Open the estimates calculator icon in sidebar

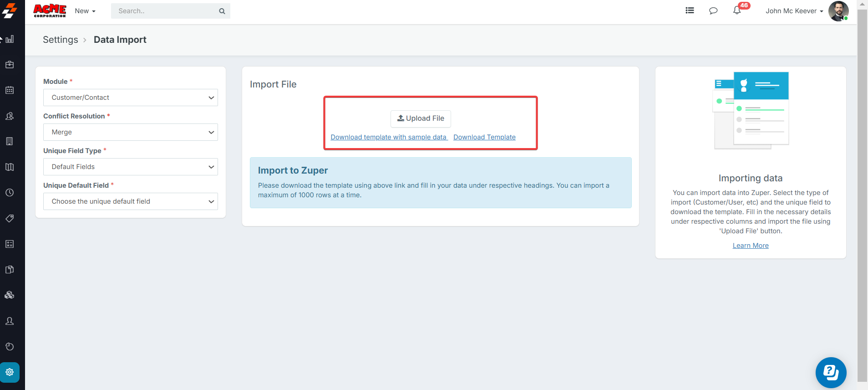[x=10, y=244]
